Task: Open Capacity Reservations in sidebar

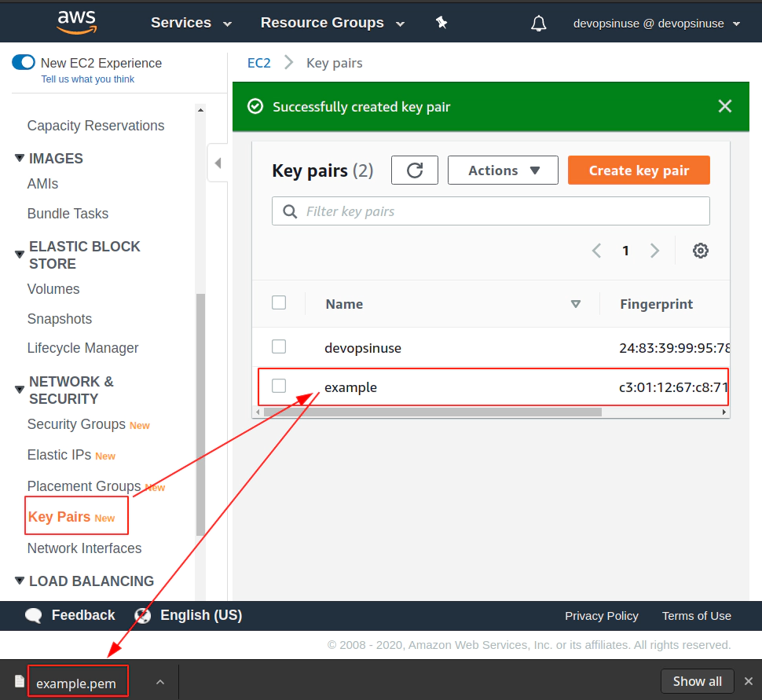Action: 96,126
